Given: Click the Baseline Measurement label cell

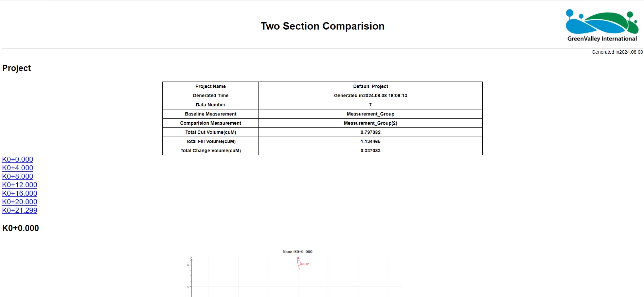Looking at the screenshot, I should pos(211,114).
